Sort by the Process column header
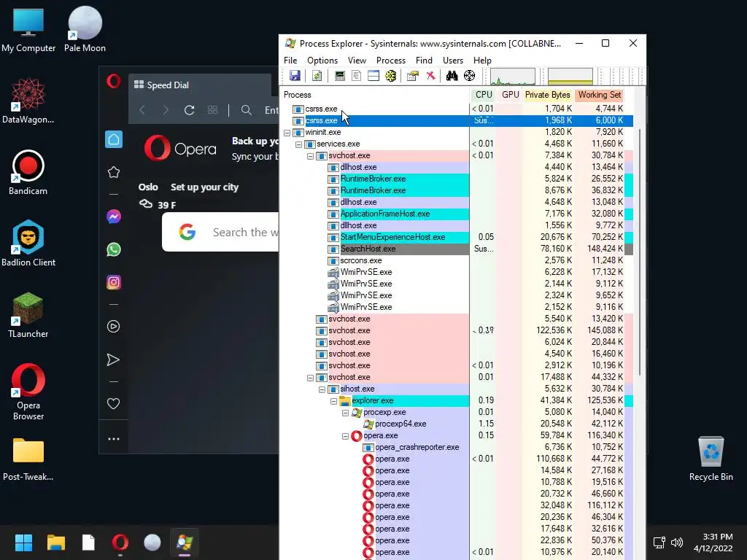The height and width of the screenshot is (560, 747). coord(375,95)
